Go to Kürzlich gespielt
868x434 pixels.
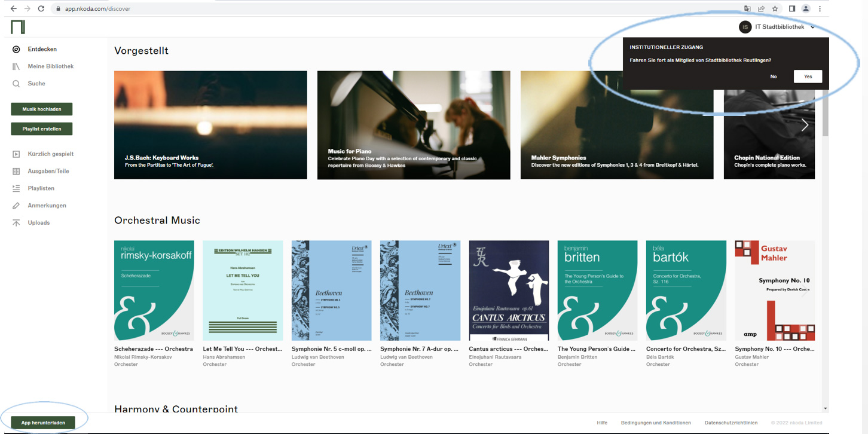pos(50,154)
